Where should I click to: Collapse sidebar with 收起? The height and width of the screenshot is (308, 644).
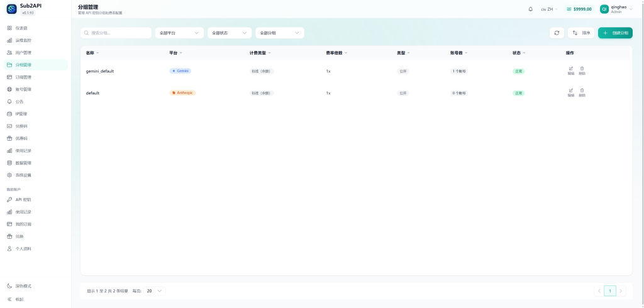point(19,299)
